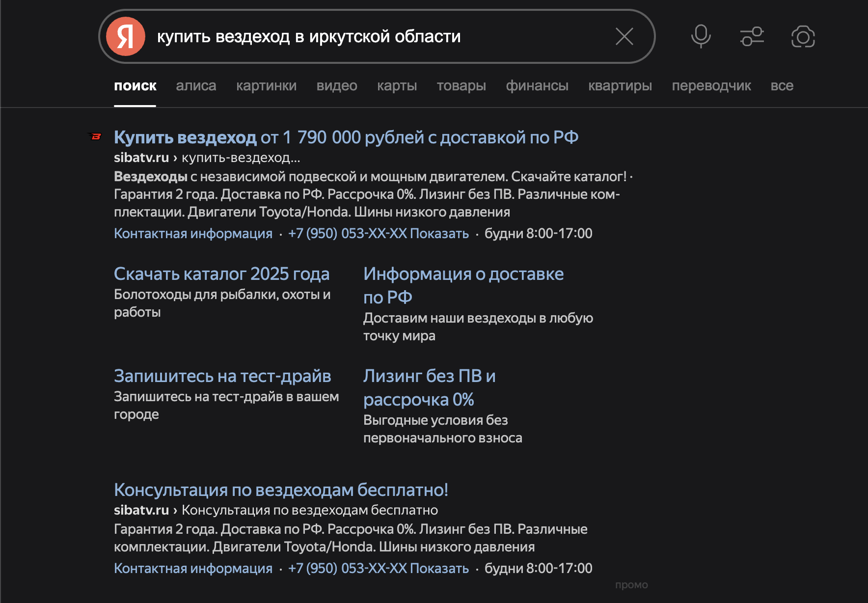This screenshot has height=603, width=868.
Task: Focus the search field with the query text
Action: 378,36
